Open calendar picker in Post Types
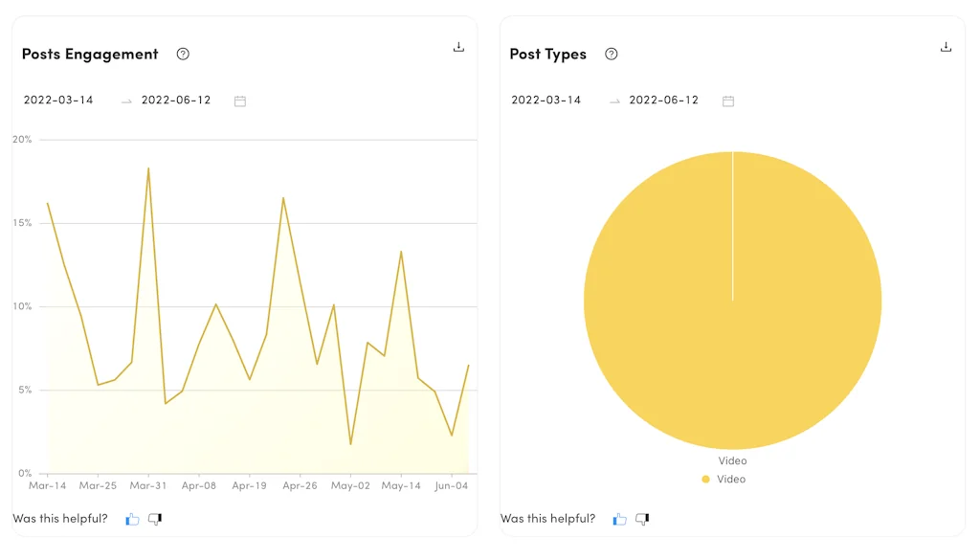The image size is (980, 560). (728, 101)
